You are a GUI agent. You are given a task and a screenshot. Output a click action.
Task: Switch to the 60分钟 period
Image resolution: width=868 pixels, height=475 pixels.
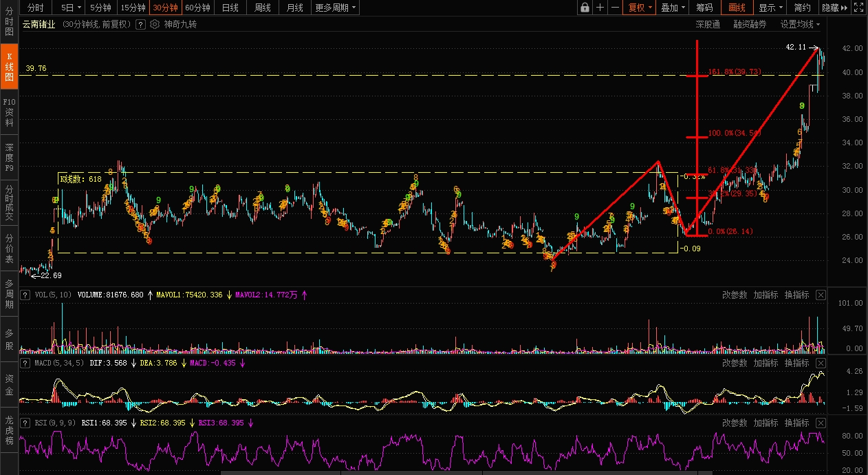click(197, 8)
